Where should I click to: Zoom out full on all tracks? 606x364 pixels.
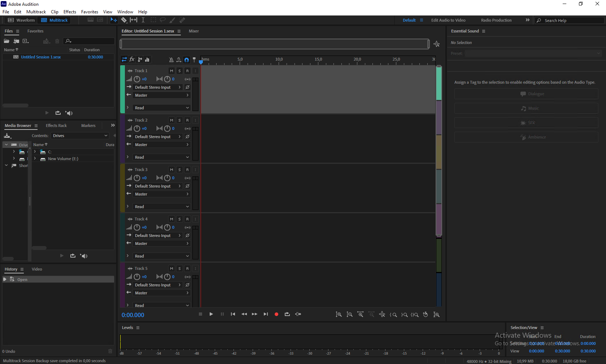[x=382, y=315]
